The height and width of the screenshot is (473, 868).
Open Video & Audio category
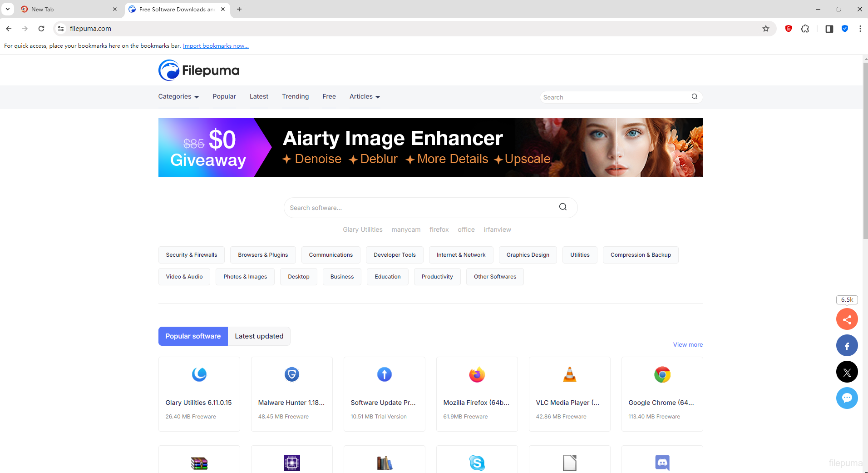click(184, 277)
